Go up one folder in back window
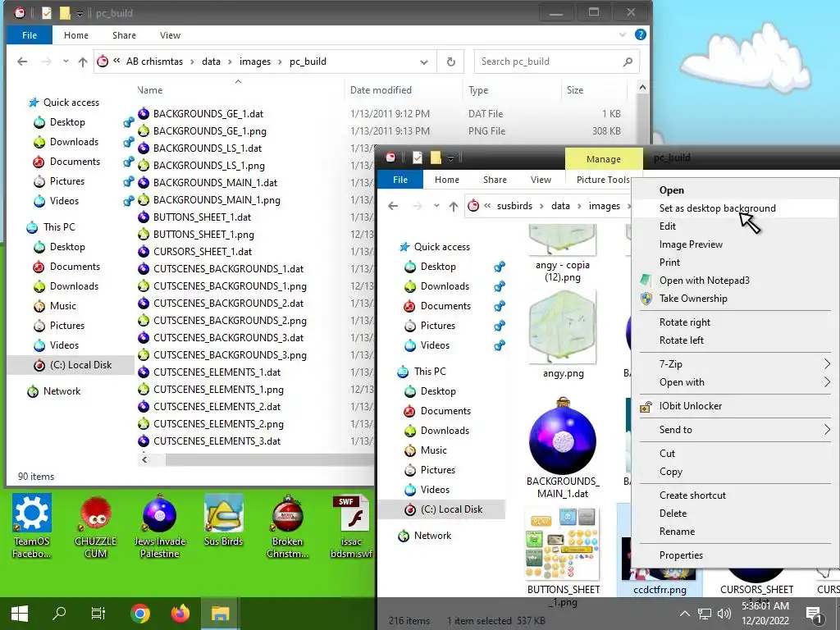 pos(83,62)
